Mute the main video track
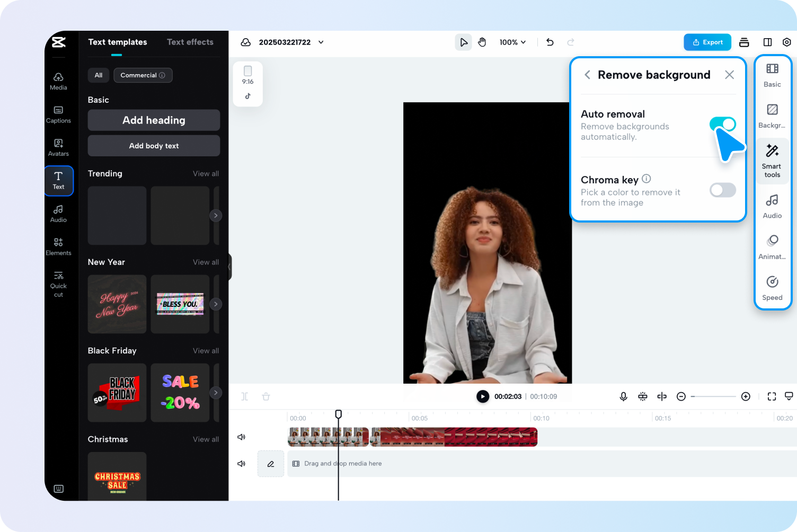This screenshot has height=532, width=797. pos(242,437)
